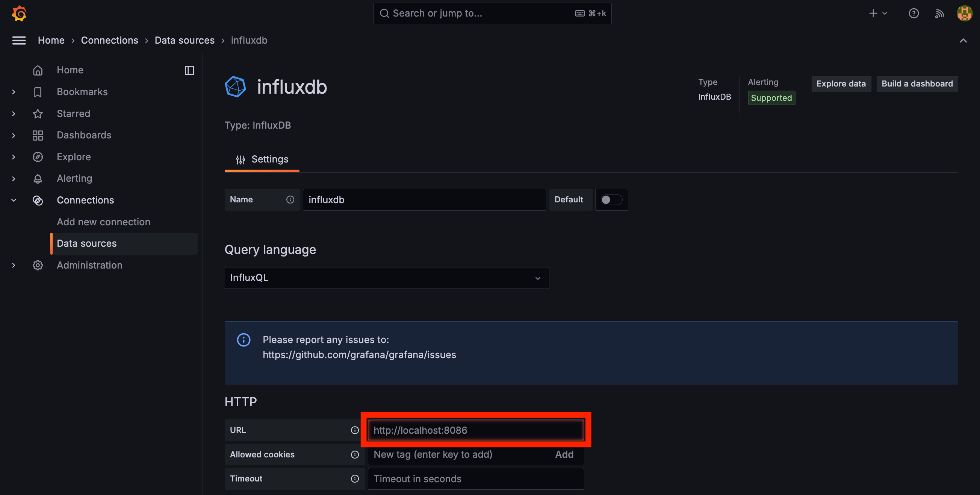Viewport: 980px width, 495px height.
Task: Select the Settings tab
Action: tap(262, 159)
